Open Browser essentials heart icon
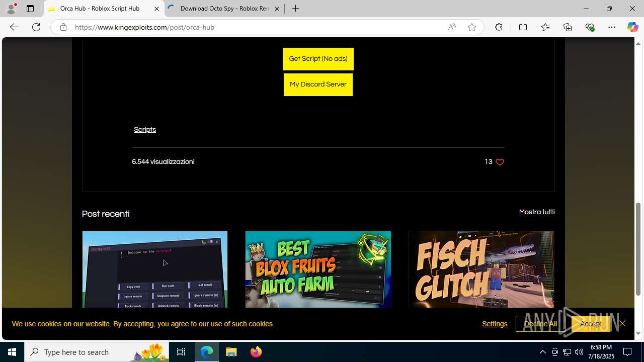 (x=590, y=27)
